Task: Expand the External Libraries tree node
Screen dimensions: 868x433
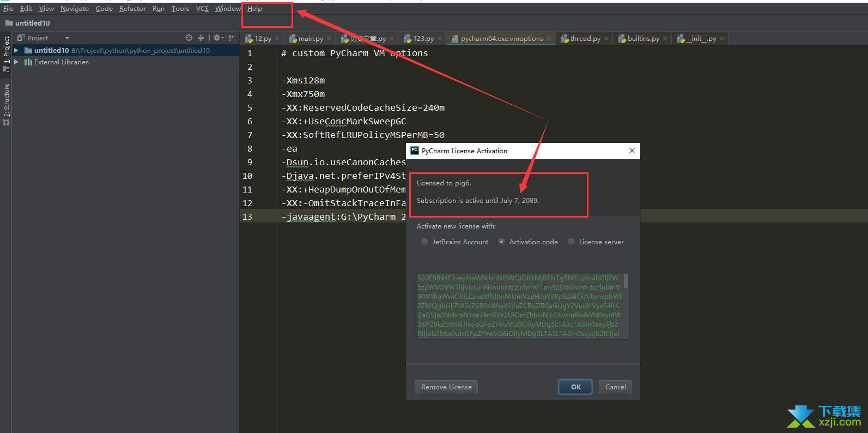Action: coord(16,62)
